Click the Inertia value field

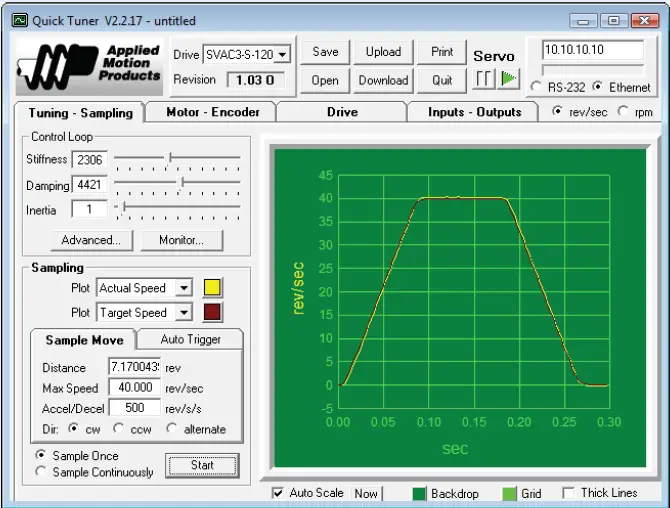pos(90,209)
